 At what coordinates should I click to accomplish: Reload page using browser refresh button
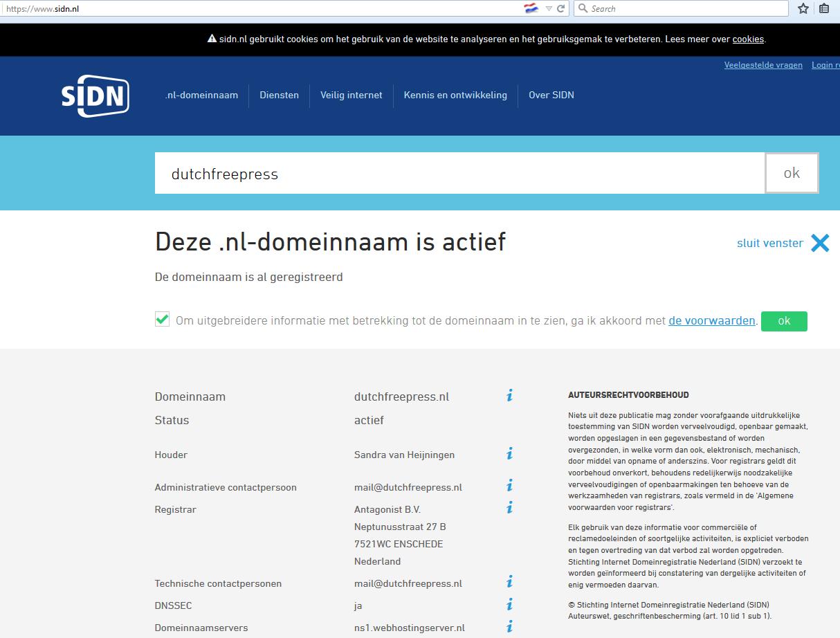coord(561,9)
